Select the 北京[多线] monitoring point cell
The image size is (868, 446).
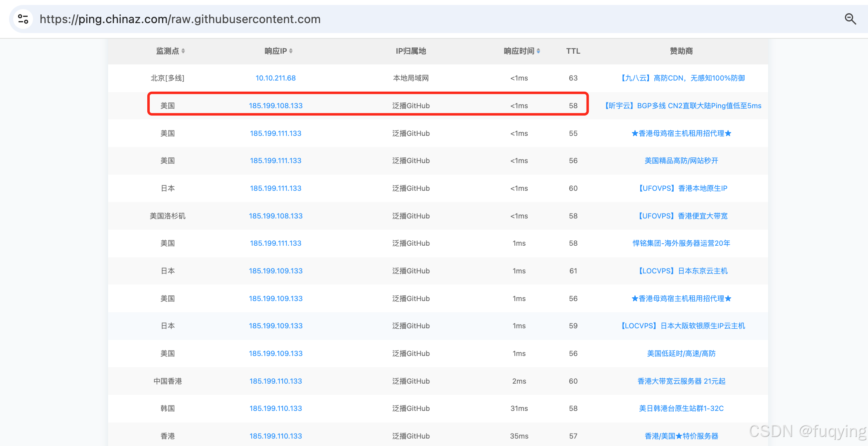[167, 78]
